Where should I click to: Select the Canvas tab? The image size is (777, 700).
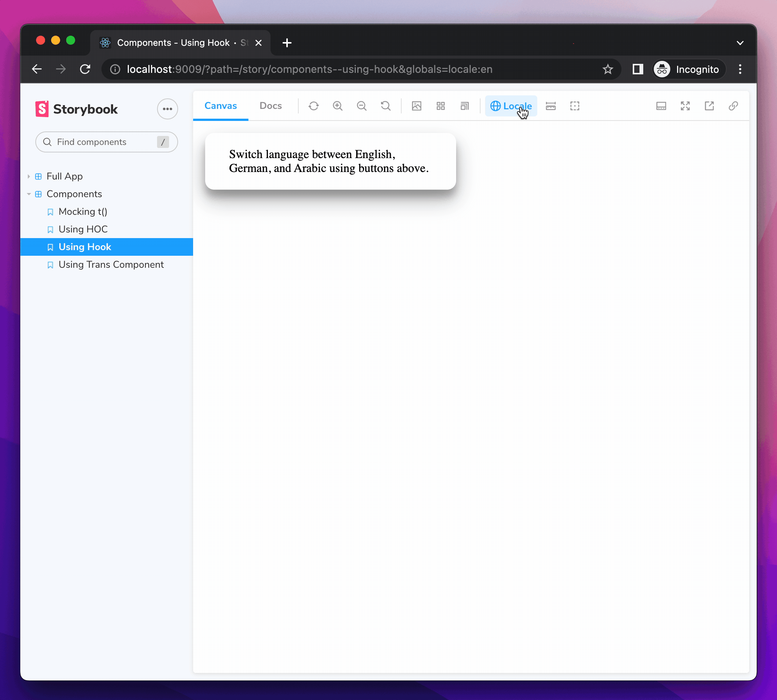tap(220, 106)
